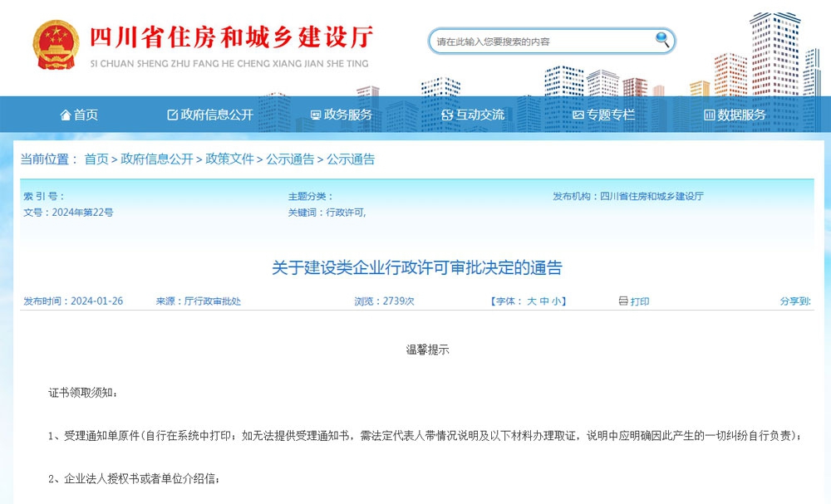Click the 索引号 label

pyautogui.click(x=43, y=197)
